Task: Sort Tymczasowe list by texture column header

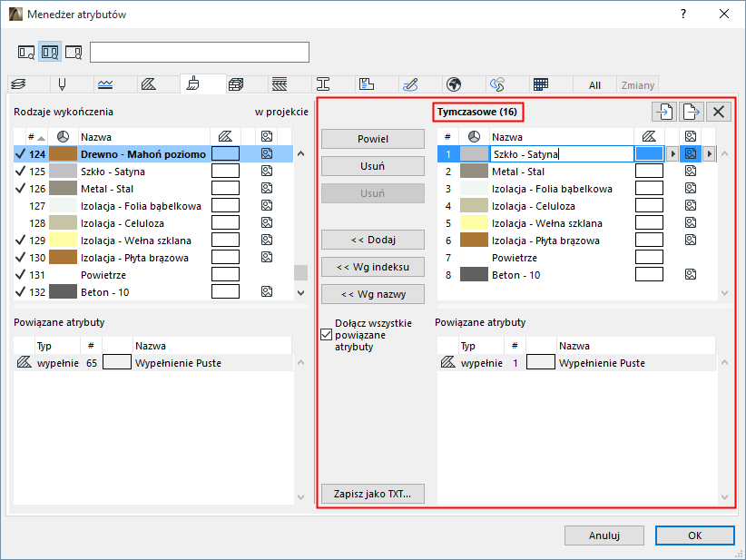Action: click(x=691, y=137)
